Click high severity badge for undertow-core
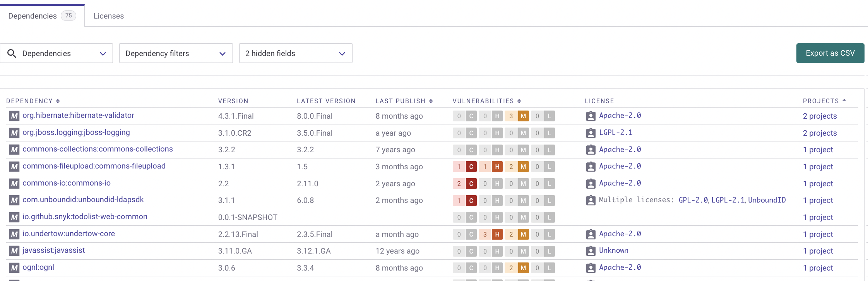This screenshot has width=868, height=281. tap(497, 234)
